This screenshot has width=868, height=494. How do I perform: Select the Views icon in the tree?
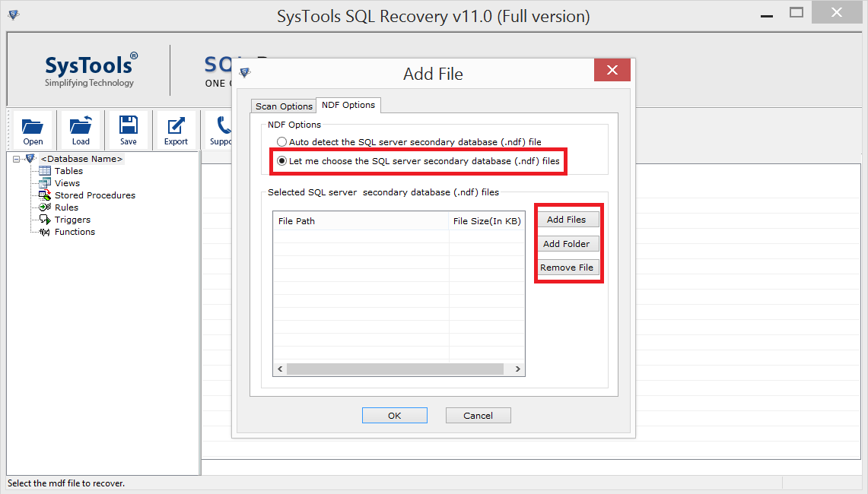(x=45, y=183)
